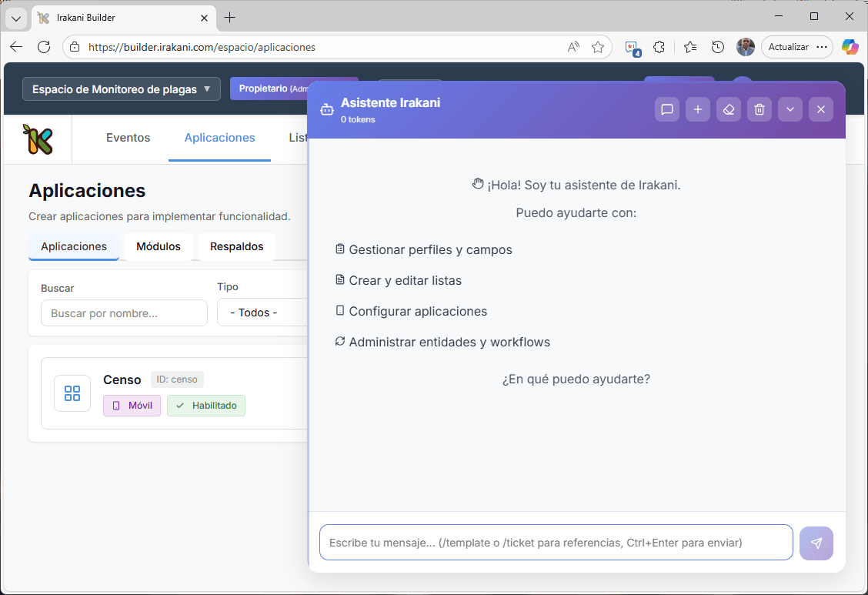Start new conversation with plus icon
Screen dimensions: 868x595
pos(698,109)
